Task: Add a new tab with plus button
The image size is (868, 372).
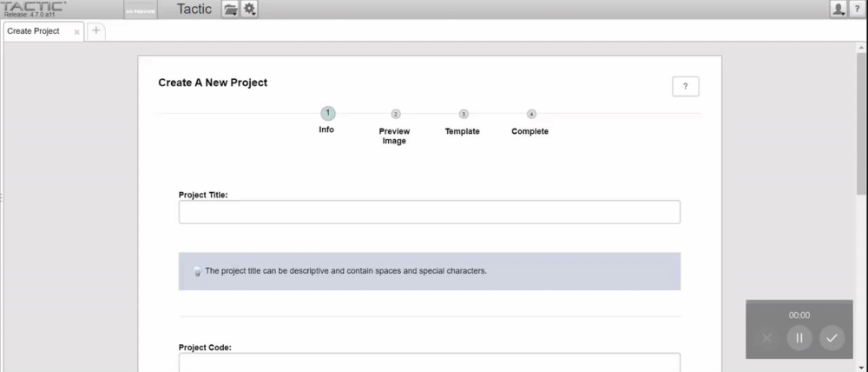Action: tap(95, 30)
